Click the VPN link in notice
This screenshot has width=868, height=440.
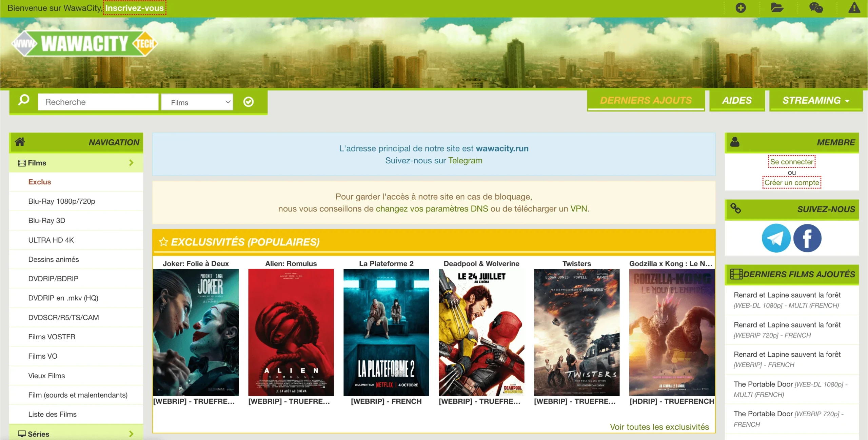click(x=578, y=208)
